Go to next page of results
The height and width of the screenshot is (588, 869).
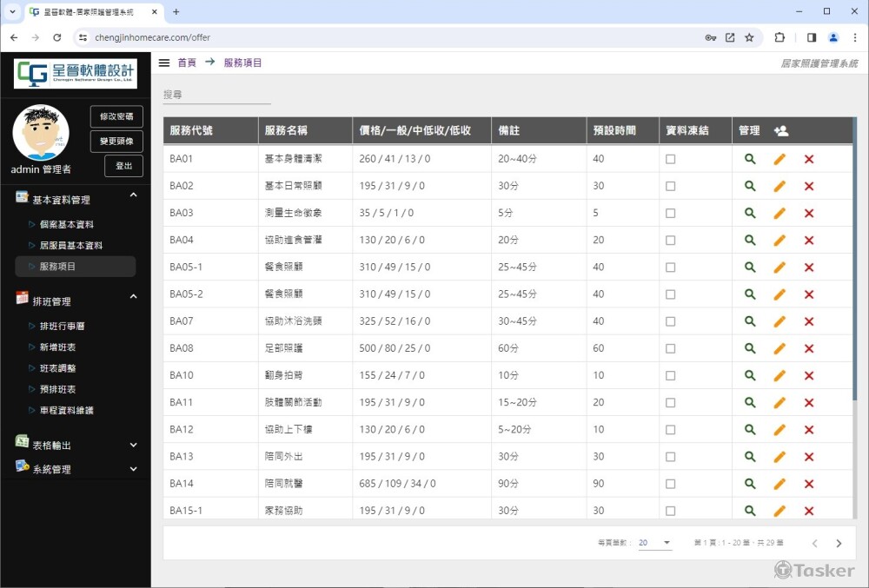tap(839, 544)
